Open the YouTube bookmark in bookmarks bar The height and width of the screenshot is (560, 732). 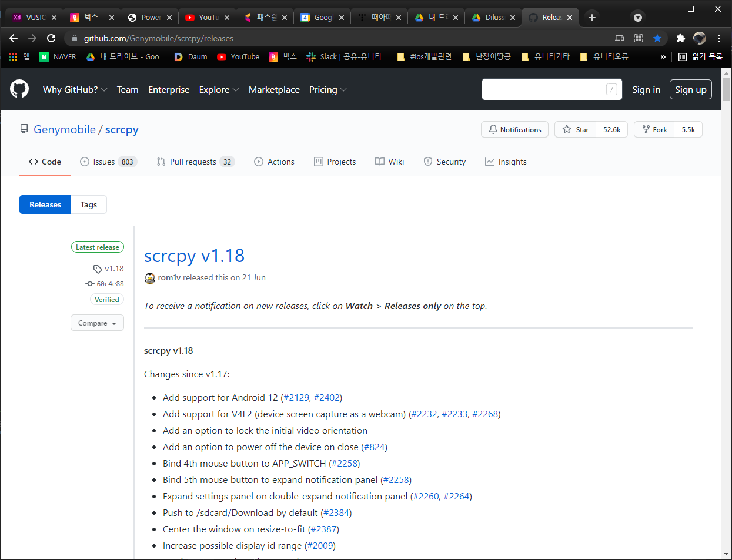[x=238, y=57]
